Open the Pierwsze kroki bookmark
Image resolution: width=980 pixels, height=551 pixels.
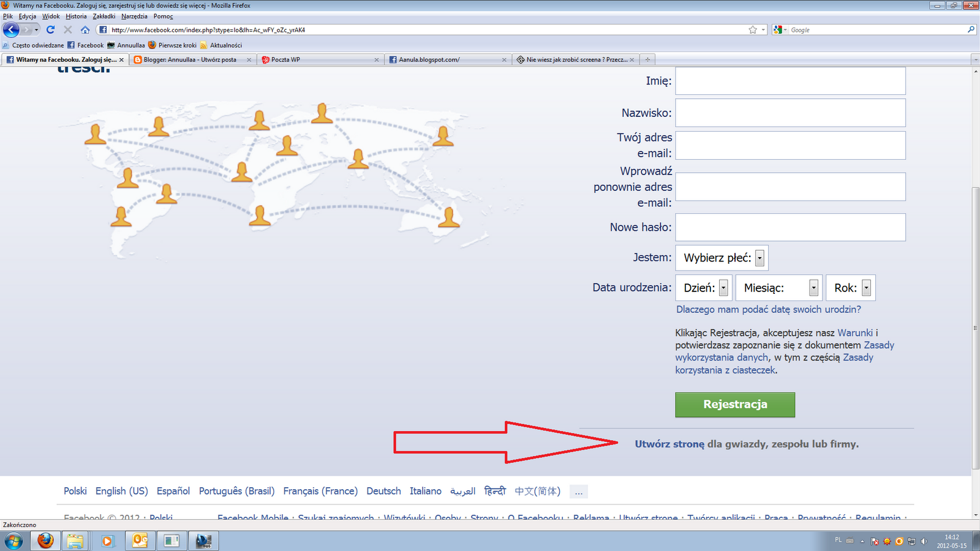173,45
